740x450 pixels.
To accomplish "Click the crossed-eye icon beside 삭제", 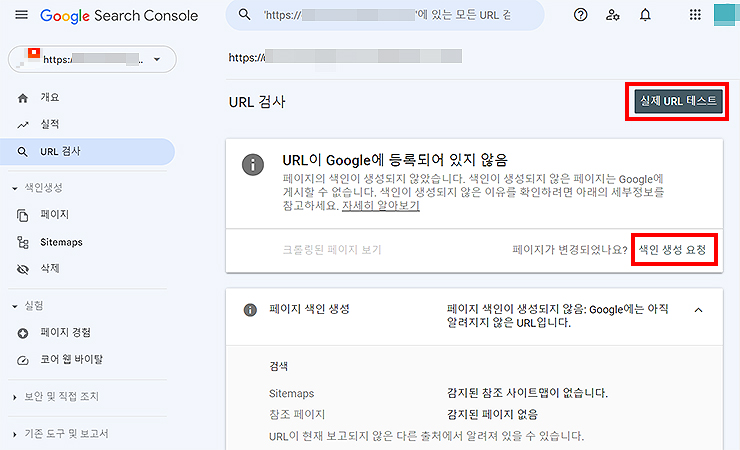I will click(23, 269).
